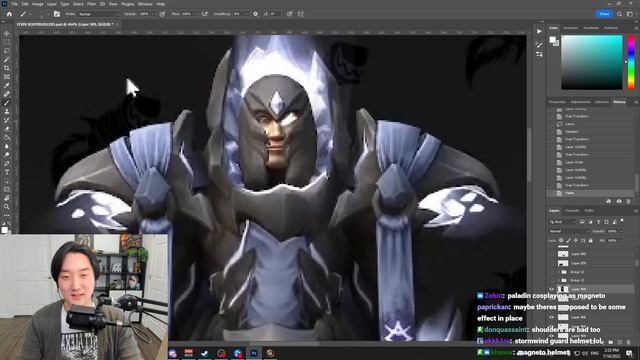Image resolution: width=640 pixels, height=360 pixels.
Task: Delete current state in History panel
Action: 629,201
